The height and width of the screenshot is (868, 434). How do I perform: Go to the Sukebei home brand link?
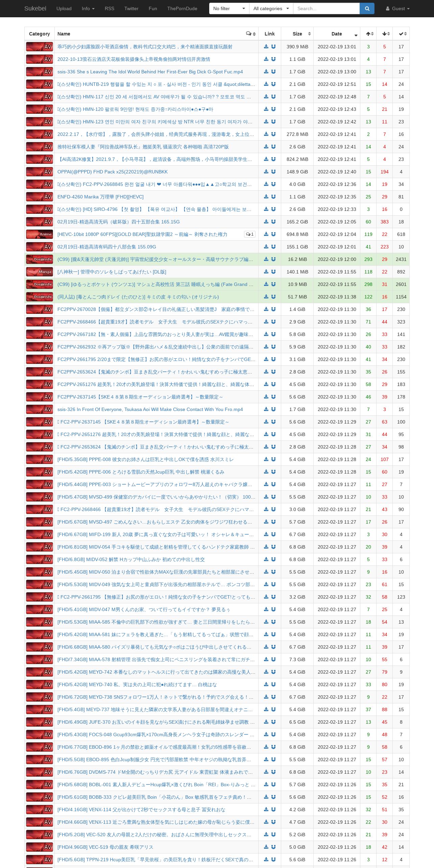coord(35,8)
